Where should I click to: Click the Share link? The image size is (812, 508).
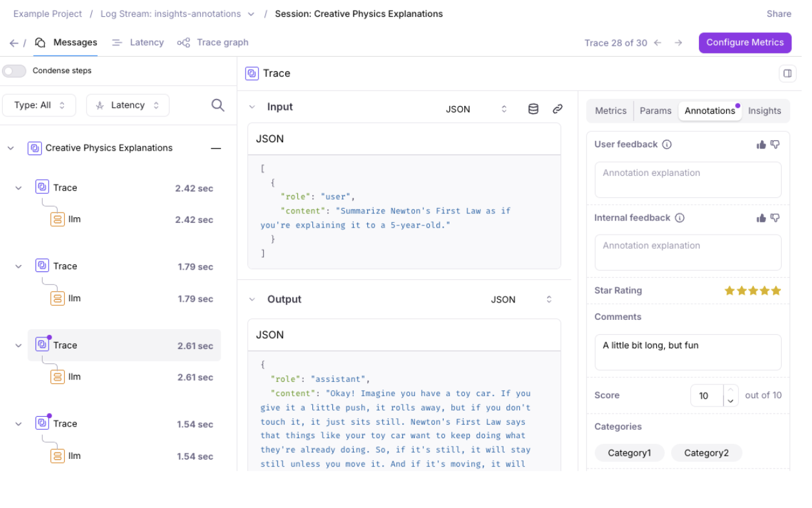779,14
